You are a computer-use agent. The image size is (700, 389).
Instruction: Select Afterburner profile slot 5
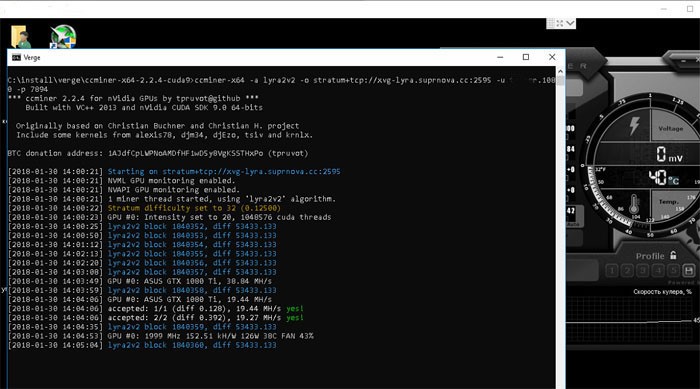[x=673, y=271]
